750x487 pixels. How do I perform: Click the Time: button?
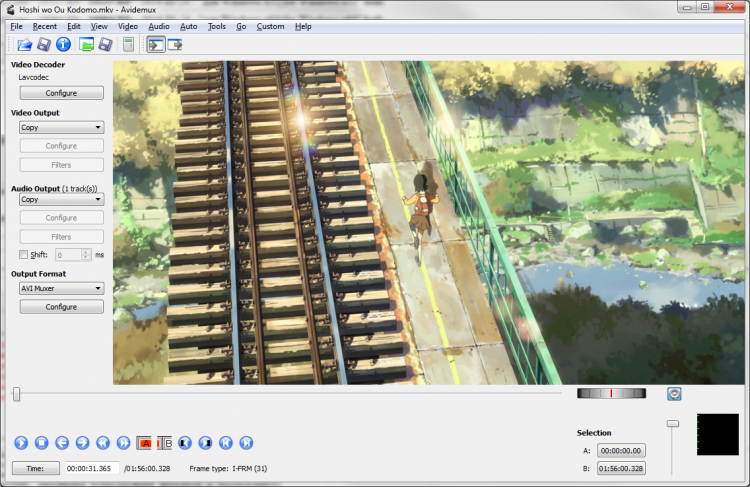pyautogui.click(x=36, y=468)
